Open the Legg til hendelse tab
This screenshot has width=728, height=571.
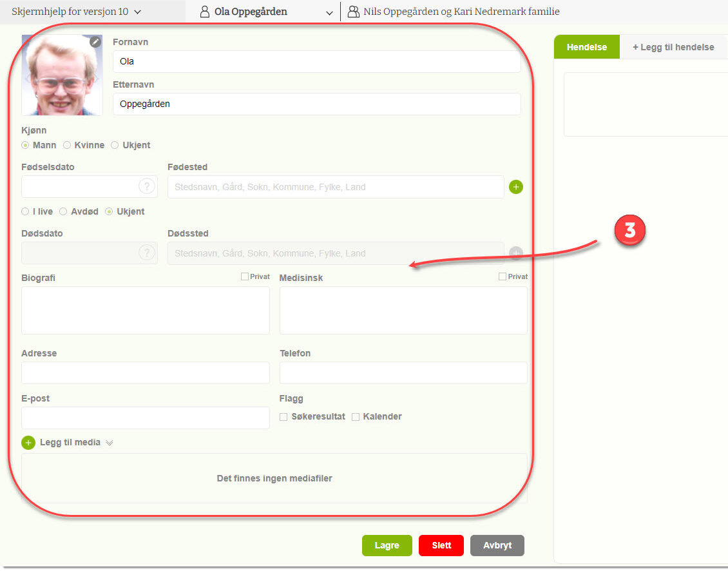coord(673,47)
